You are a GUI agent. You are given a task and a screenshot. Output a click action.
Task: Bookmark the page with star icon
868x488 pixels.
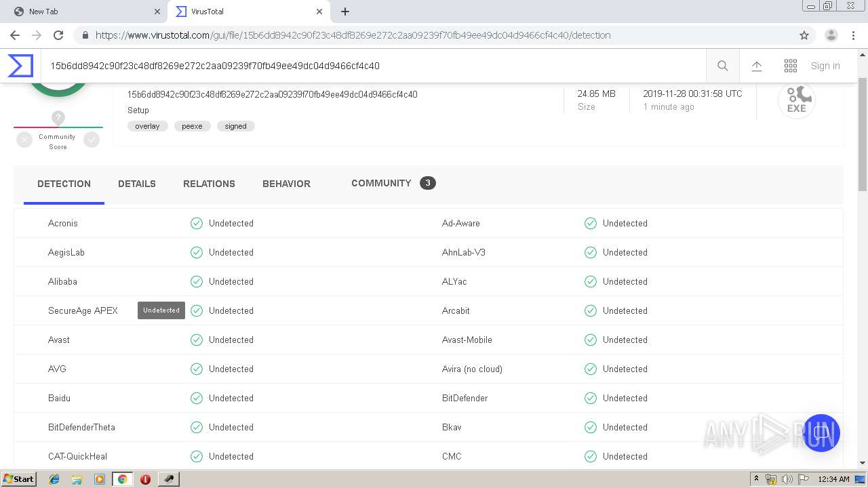click(x=804, y=35)
